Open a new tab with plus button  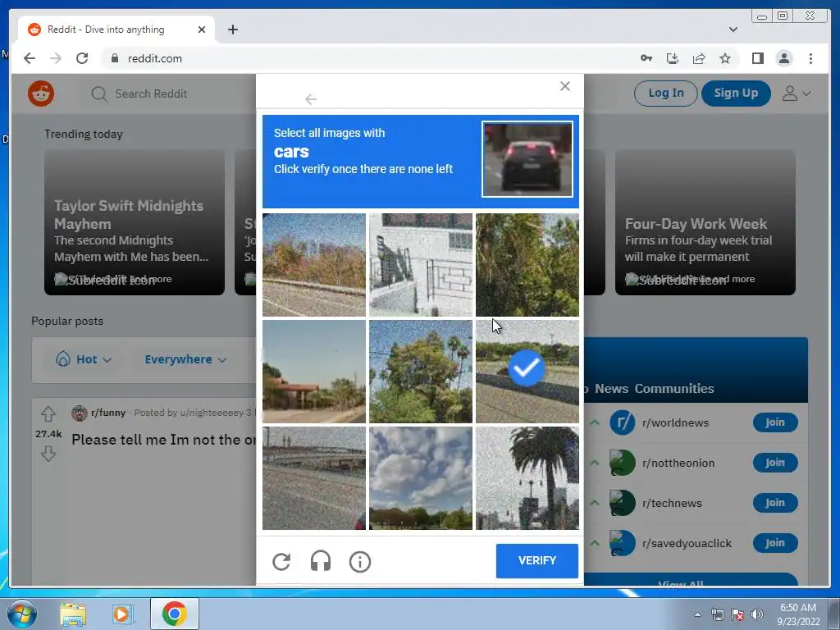click(x=232, y=30)
